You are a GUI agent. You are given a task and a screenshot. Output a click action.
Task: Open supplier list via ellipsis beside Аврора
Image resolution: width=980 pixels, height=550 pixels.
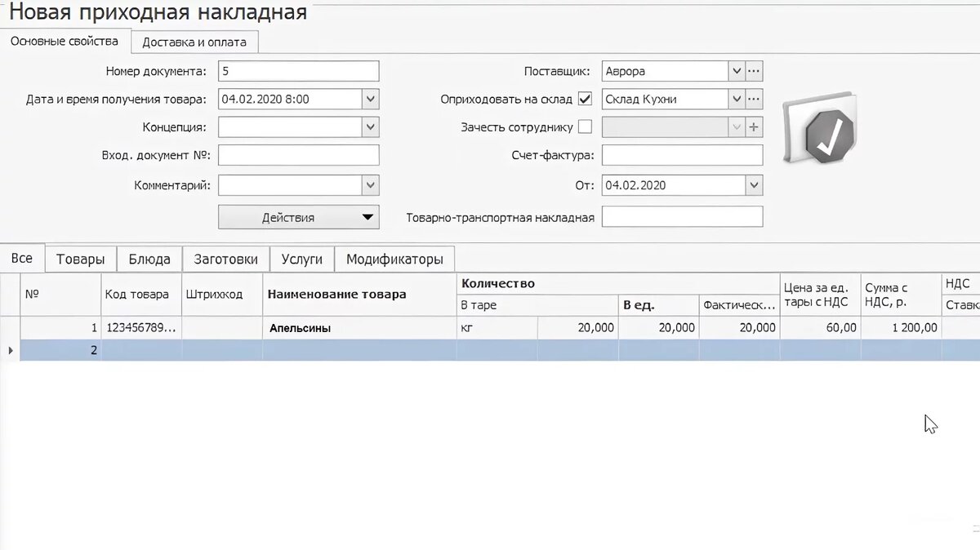pyautogui.click(x=754, y=71)
